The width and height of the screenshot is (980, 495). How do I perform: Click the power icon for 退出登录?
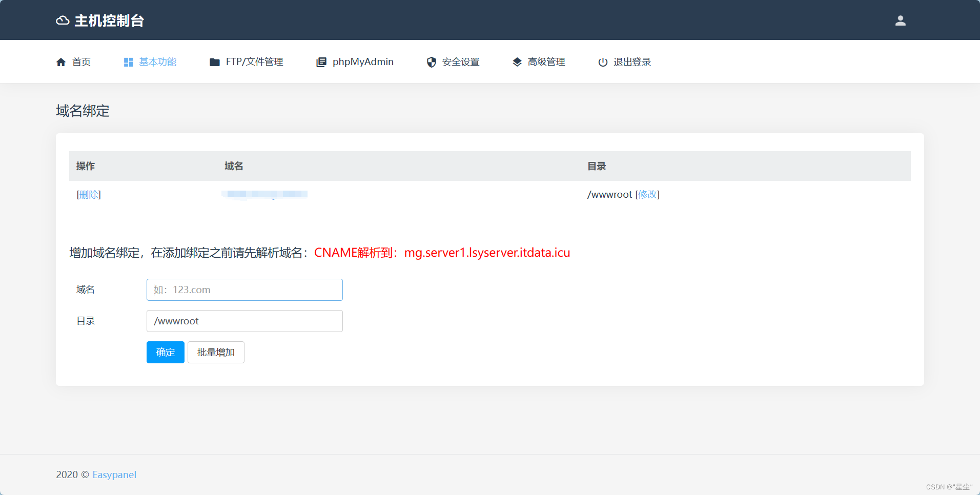click(x=603, y=62)
